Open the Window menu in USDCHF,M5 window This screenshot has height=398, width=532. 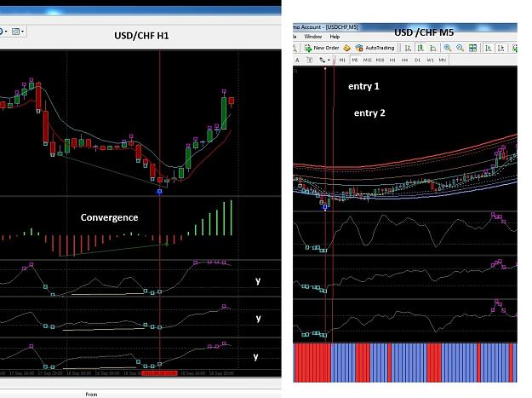[x=313, y=37]
